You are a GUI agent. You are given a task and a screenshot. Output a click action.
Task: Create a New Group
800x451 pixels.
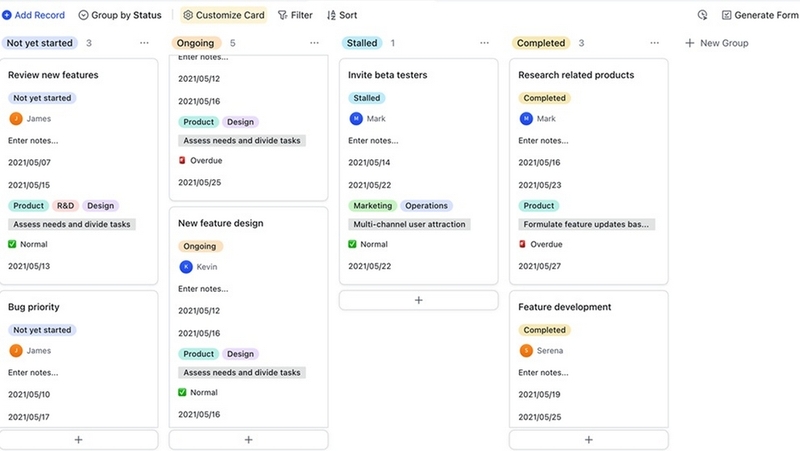[717, 43]
